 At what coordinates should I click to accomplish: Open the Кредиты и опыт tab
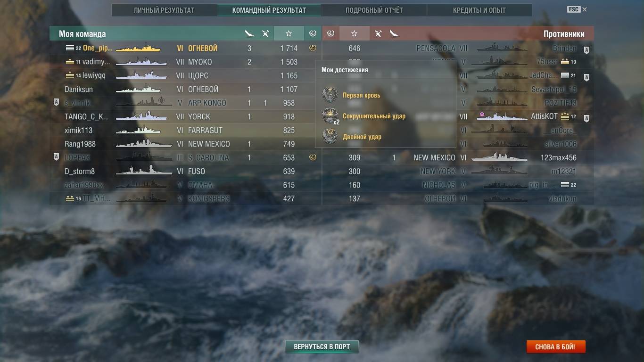click(479, 10)
